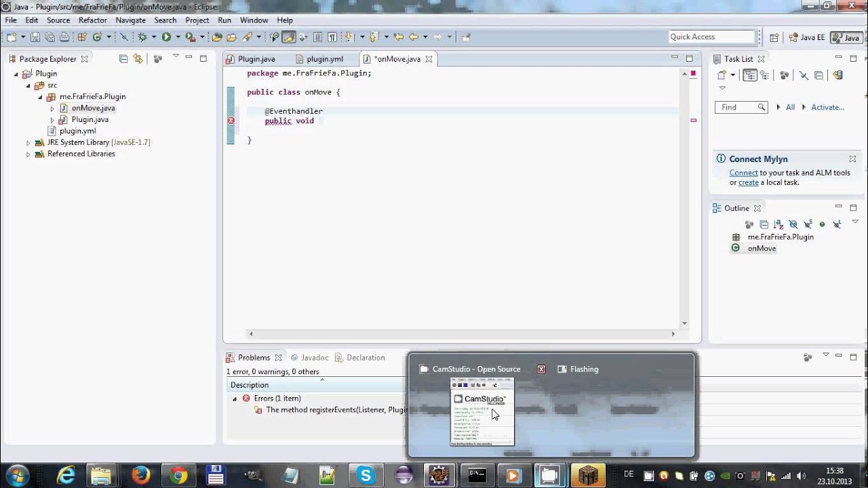
Task: Click the Open Type icon
Action: pyautogui.click(x=217, y=37)
